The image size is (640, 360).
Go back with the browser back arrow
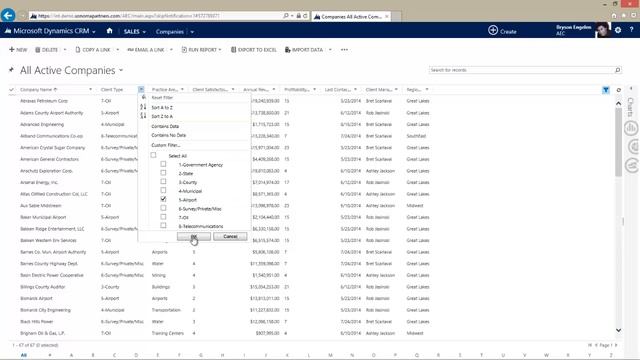[8, 16]
